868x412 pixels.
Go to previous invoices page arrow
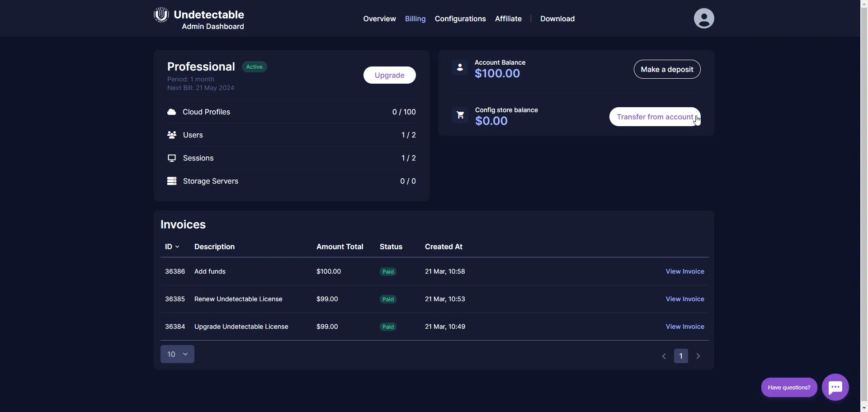click(664, 356)
